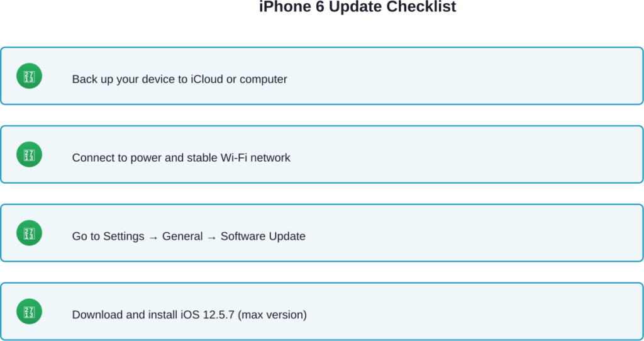Click the green icon beside "Back up your device"
The image size is (644, 341).
click(x=29, y=76)
